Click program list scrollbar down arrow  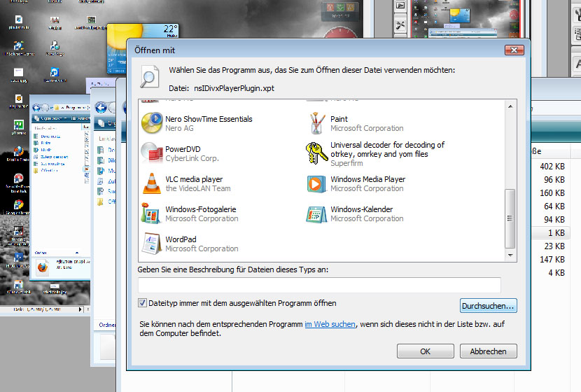tap(510, 255)
